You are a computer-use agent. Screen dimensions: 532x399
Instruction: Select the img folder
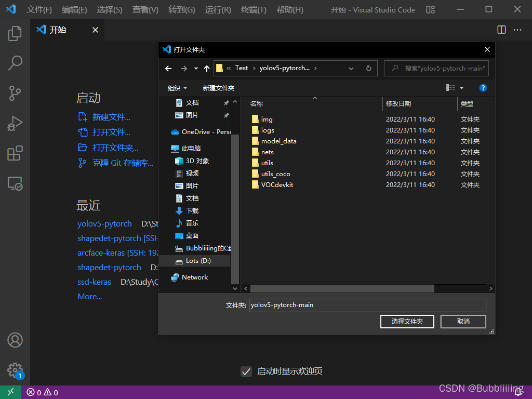[267, 119]
